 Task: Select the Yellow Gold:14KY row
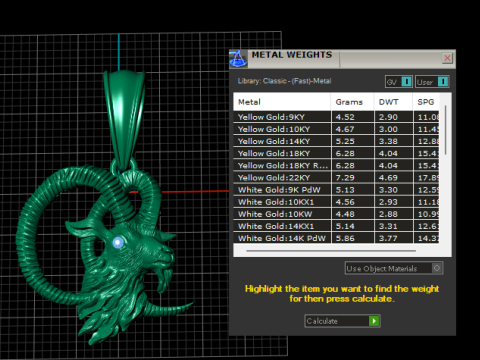coord(336,141)
